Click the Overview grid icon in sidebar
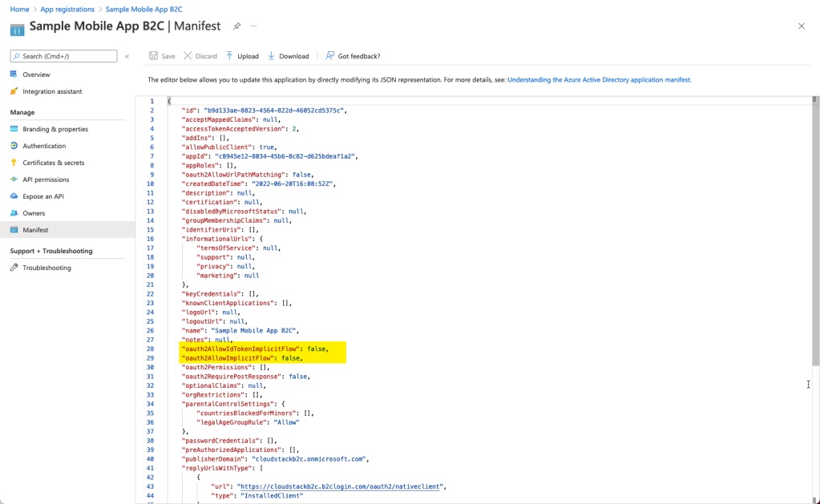This screenshot has height=504, width=820. 14,75
